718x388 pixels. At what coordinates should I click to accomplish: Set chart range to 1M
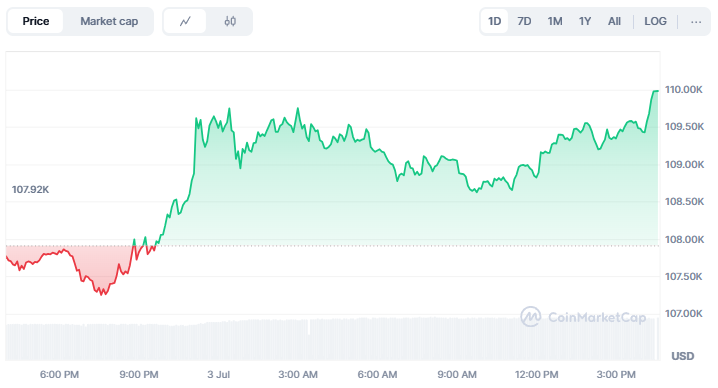tap(555, 22)
